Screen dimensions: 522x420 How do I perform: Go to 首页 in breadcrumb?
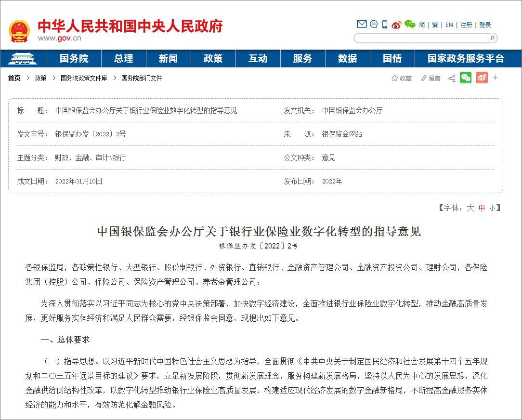click(14, 78)
